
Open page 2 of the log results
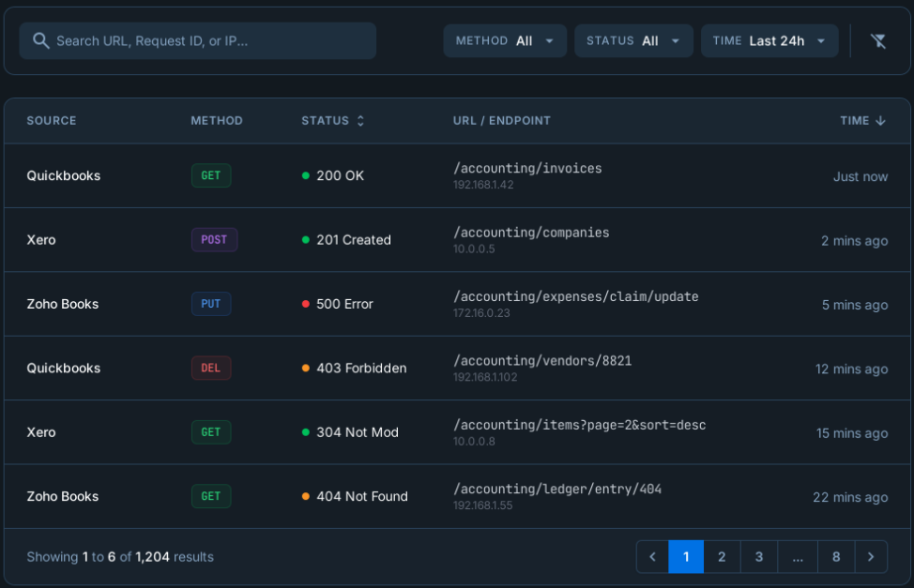722,556
